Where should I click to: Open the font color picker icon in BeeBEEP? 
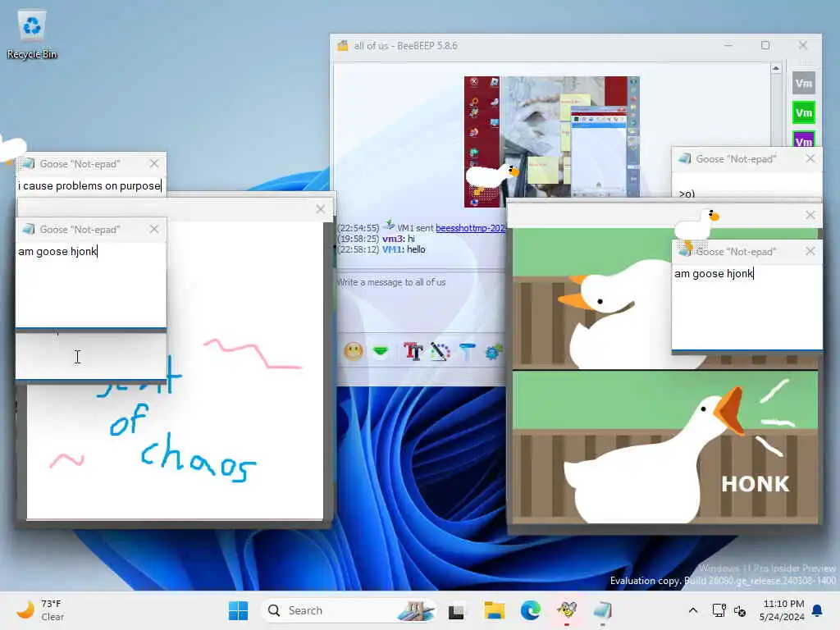click(441, 351)
